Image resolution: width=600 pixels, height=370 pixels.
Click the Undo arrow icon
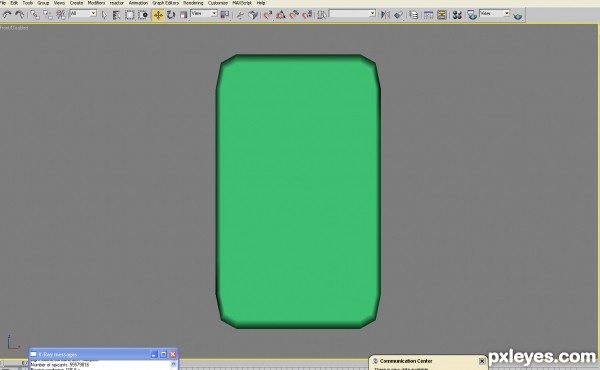7,15
